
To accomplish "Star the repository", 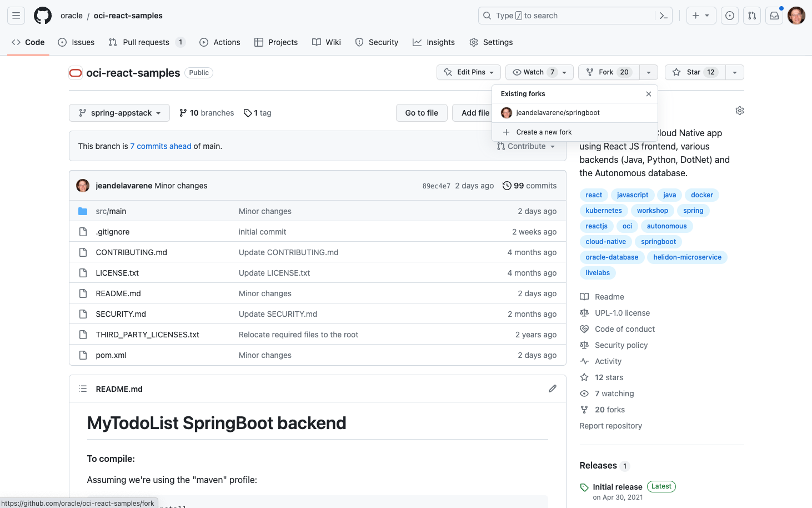I will [695, 72].
